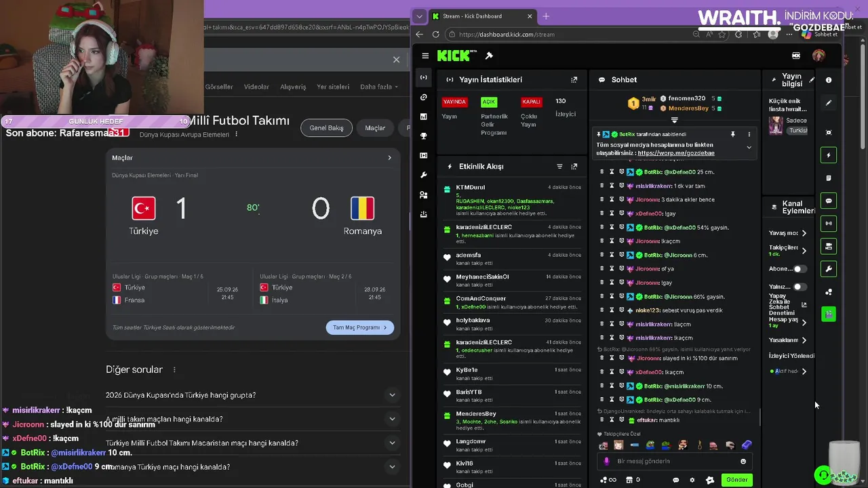Image resolution: width=868 pixels, height=488 pixels.
Task: Open a new browser tab
Action: click(x=547, y=16)
